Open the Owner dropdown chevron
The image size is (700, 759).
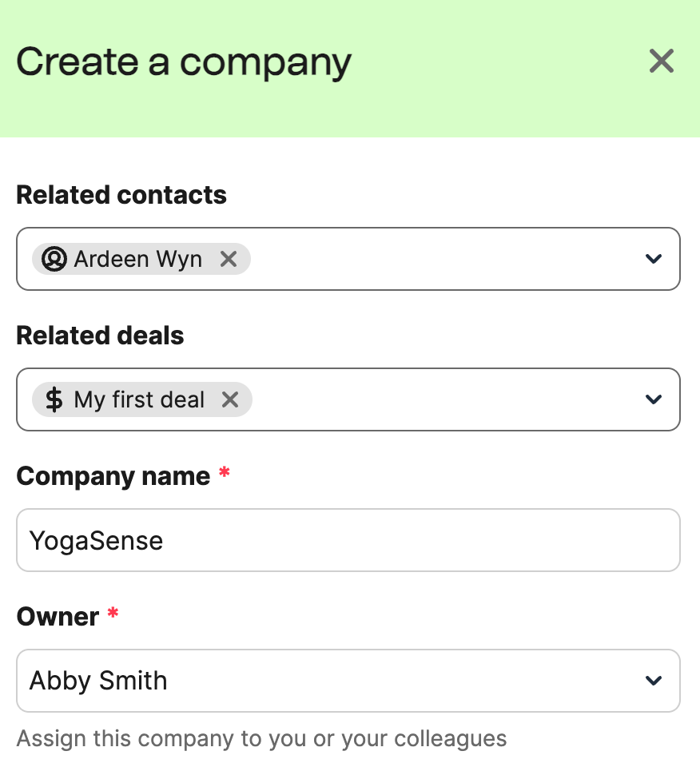coord(654,681)
